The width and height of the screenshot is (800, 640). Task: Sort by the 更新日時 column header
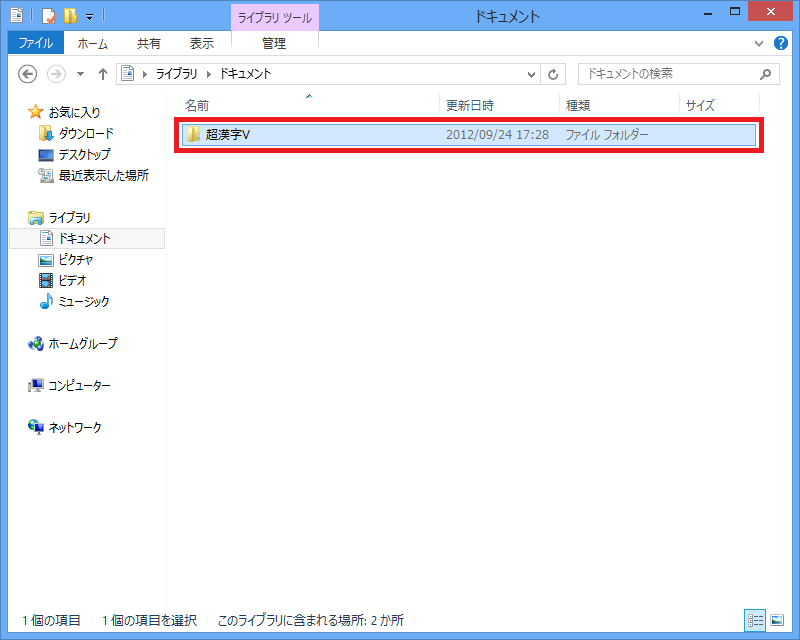point(470,105)
